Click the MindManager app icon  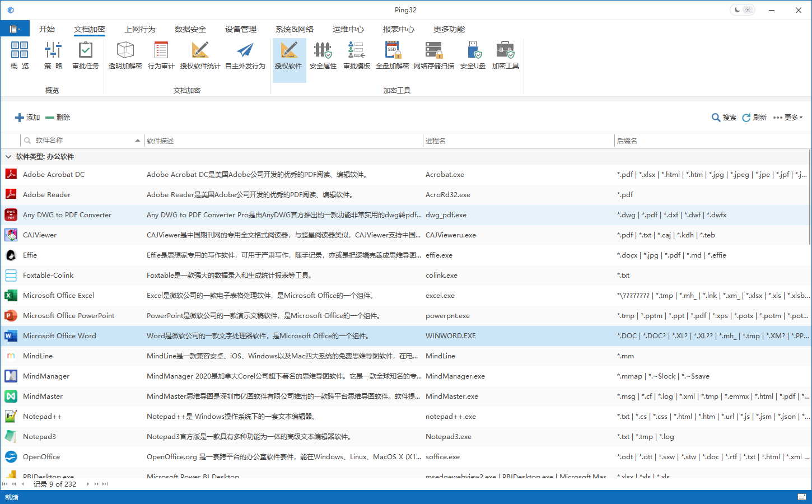click(x=11, y=376)
